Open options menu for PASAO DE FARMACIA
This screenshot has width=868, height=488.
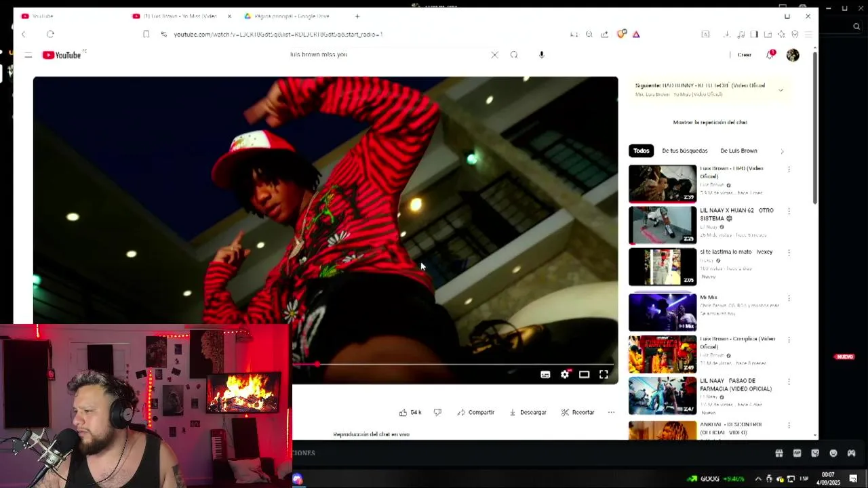click(x=789, y=382)
